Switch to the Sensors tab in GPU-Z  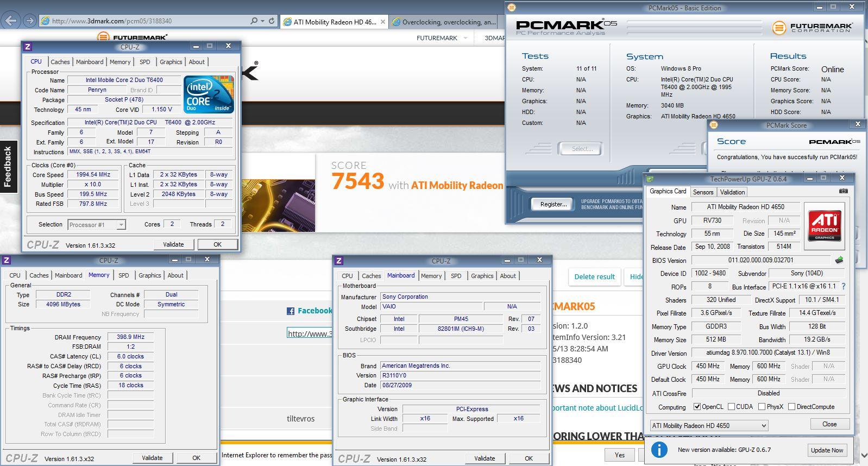(x=703, y=192)
